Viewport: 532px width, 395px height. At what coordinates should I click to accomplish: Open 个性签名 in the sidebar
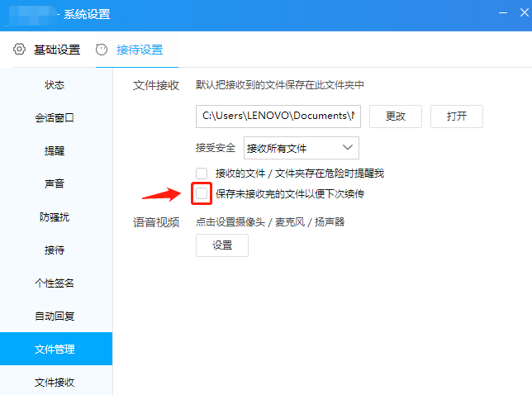55,283
